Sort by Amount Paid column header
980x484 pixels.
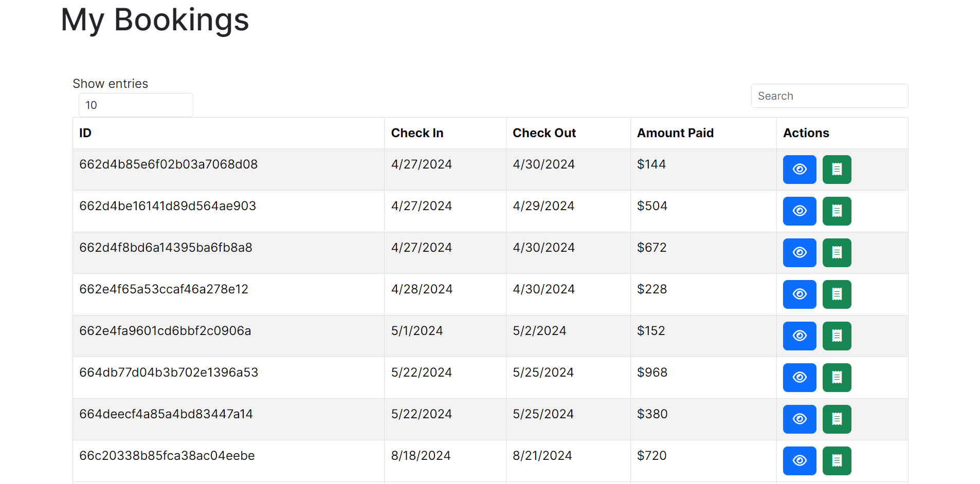point(675,133)
